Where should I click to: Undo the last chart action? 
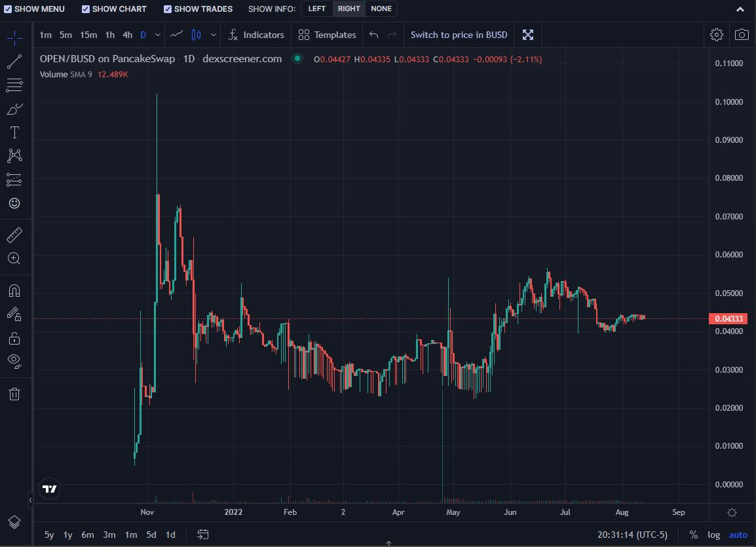click(x=373, y=35)
